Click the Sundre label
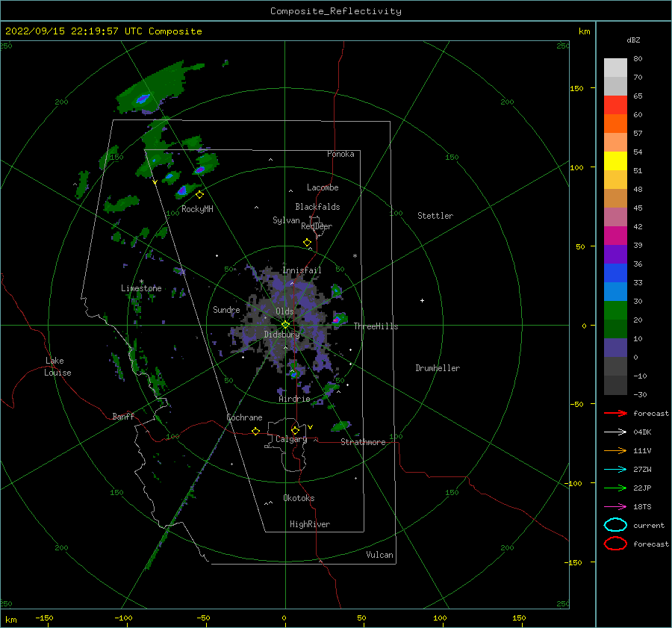672x628 pixels. 226,309
